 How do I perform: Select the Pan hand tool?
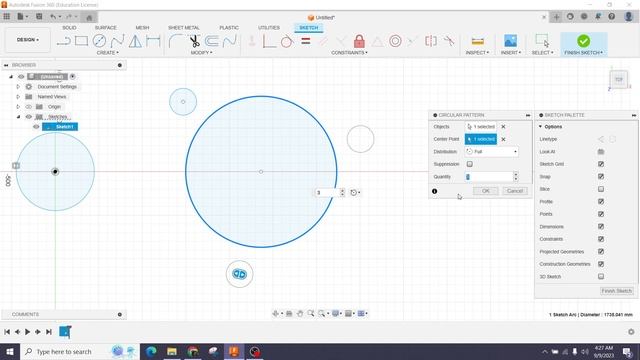(300, 313)
